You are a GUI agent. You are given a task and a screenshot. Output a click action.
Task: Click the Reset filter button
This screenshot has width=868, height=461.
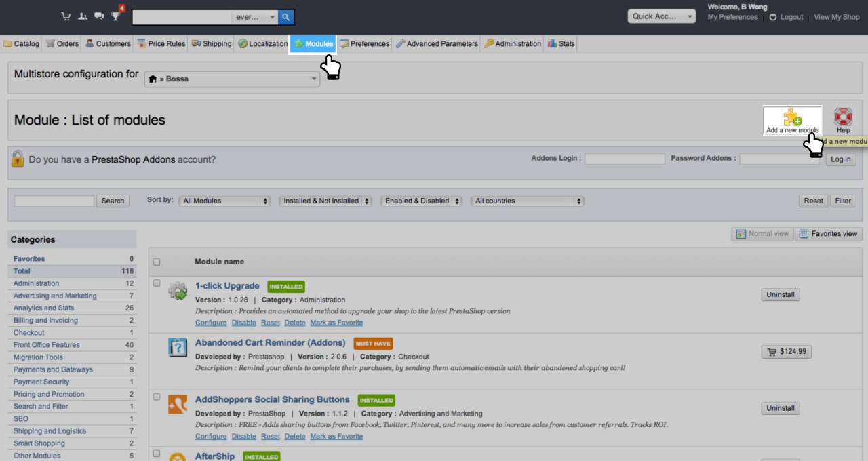[x=814, y=201]
